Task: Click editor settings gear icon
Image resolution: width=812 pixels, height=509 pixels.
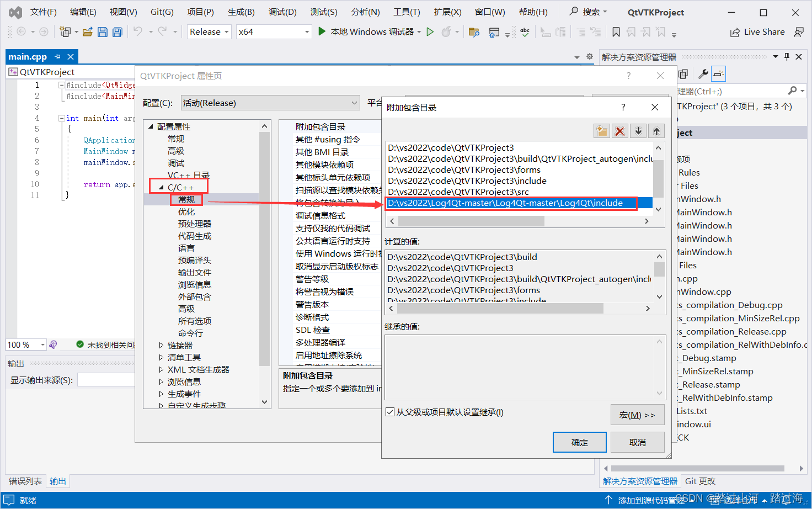Action: click(x=589, y=56)
